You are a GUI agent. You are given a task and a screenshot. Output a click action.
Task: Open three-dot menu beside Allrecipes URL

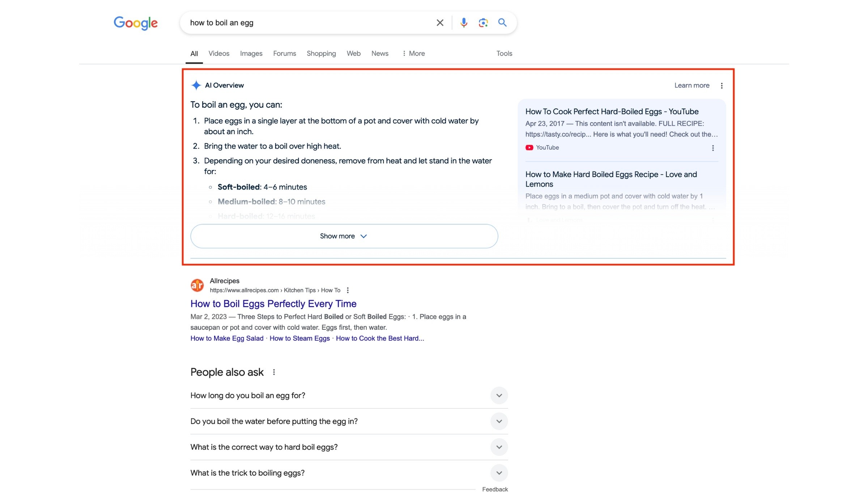[348, 290]
